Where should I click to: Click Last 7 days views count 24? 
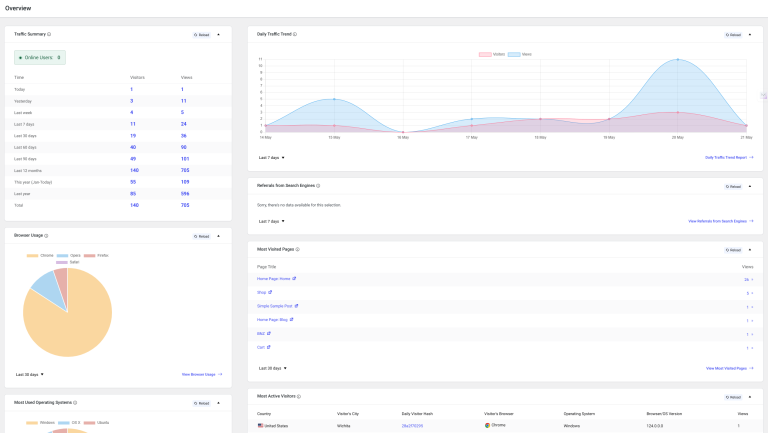coord(184,124)
